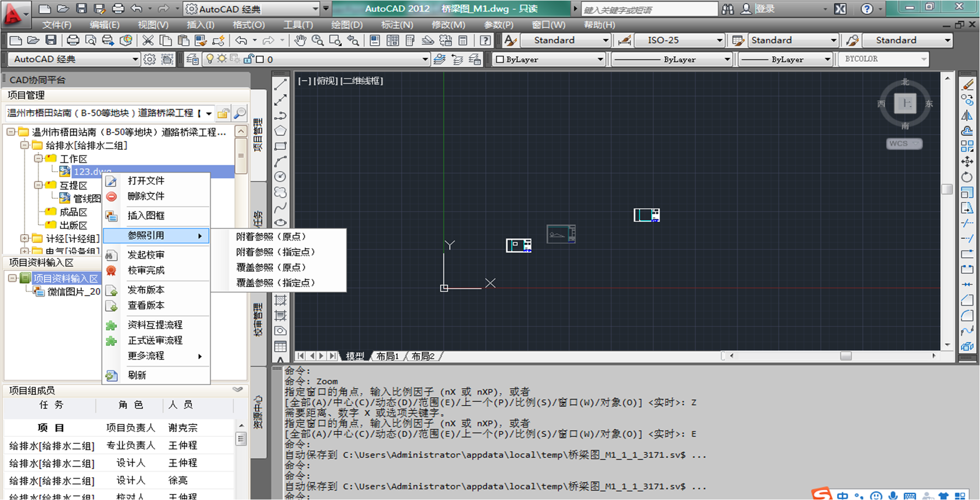Viewport: 980px width, 500px height.
Task: Click the Multileader Style icon
Action: (x=852, y=41)
